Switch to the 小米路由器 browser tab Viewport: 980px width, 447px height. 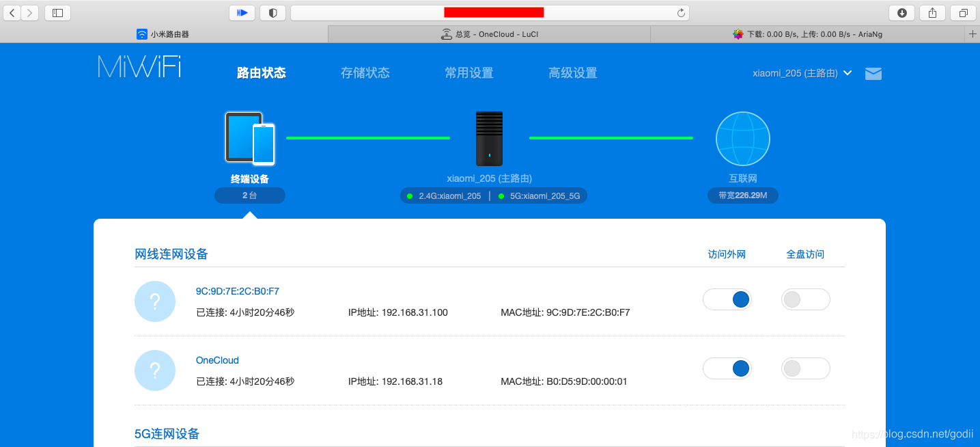pos(164,33)
